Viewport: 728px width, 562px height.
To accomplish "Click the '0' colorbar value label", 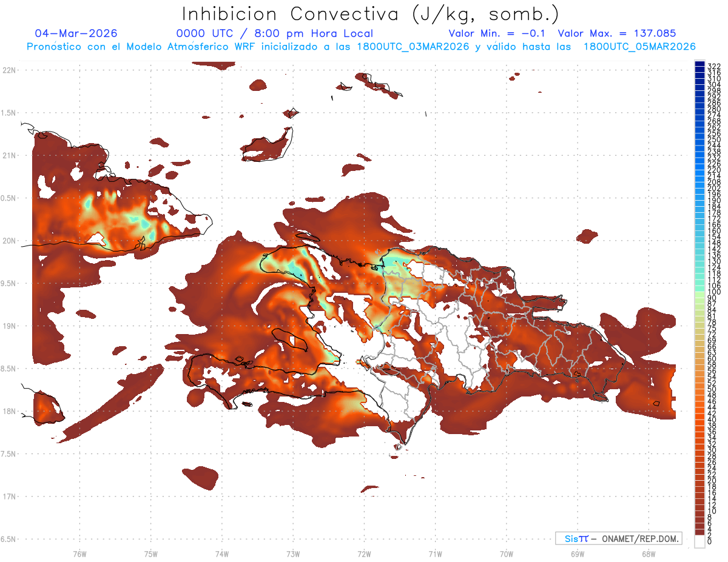I will click(710, 541).
